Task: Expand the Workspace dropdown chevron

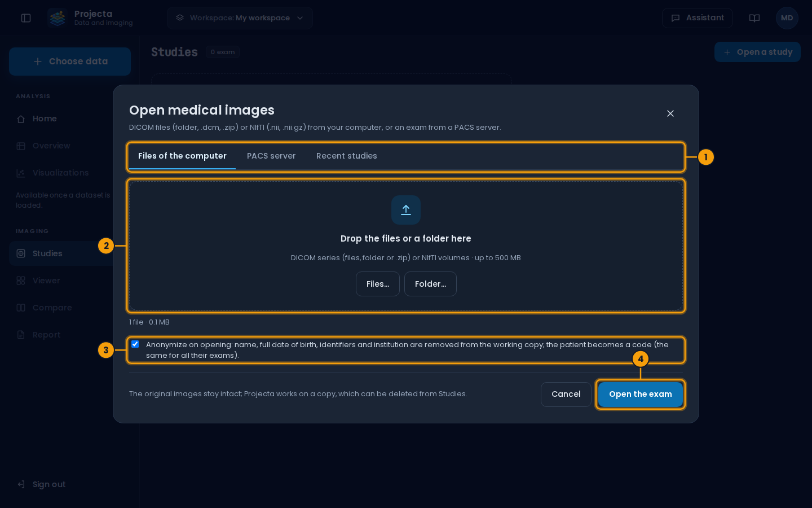Action: [300, 18]
